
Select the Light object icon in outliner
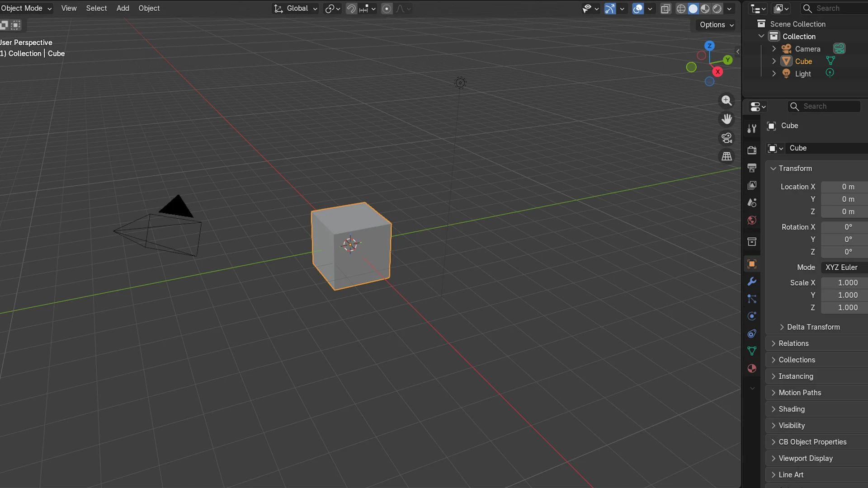tap(787, 74)
